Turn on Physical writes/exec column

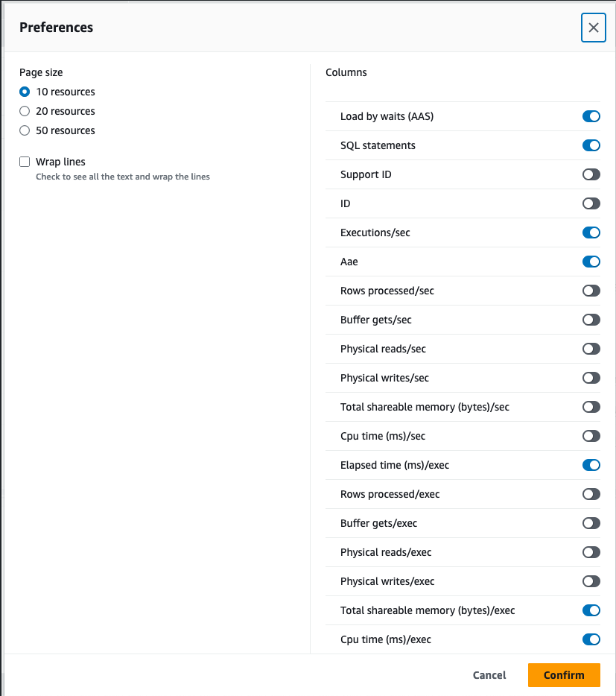point(591,581)
